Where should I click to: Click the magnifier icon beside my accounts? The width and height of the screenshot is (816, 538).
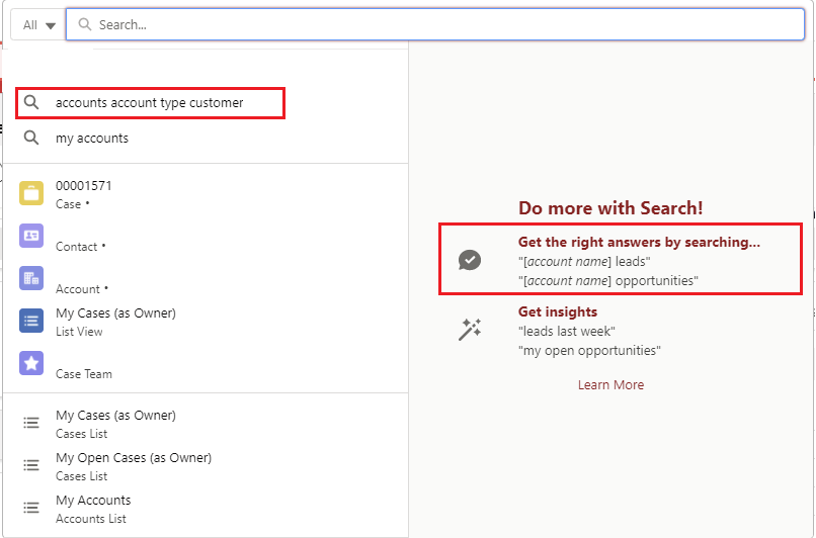click(31, 138)
